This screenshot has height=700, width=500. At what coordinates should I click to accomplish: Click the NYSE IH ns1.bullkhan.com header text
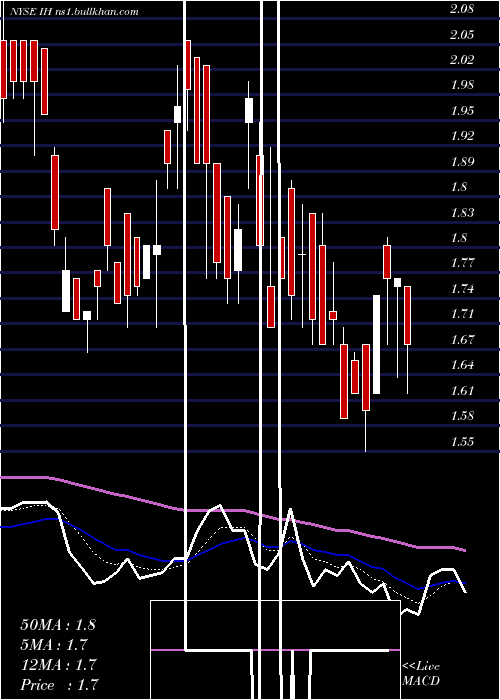pyautogui.click(x=74, y=12)
